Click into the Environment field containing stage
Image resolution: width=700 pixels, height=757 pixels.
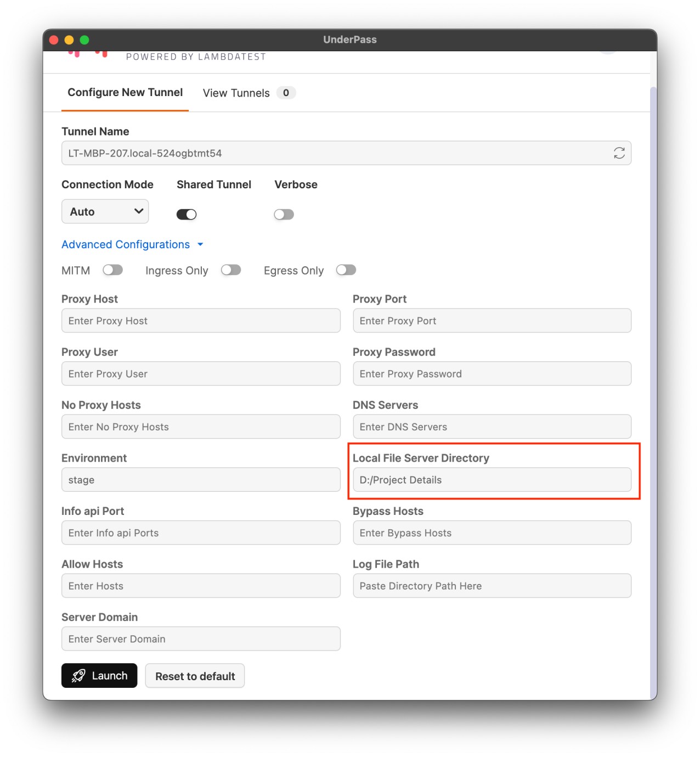(201, 480)
